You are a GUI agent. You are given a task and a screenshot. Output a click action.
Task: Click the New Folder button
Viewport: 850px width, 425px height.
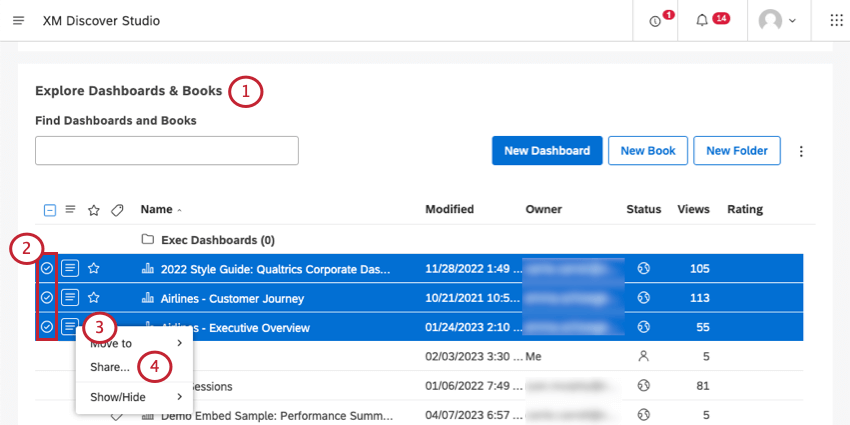point(737,151)
